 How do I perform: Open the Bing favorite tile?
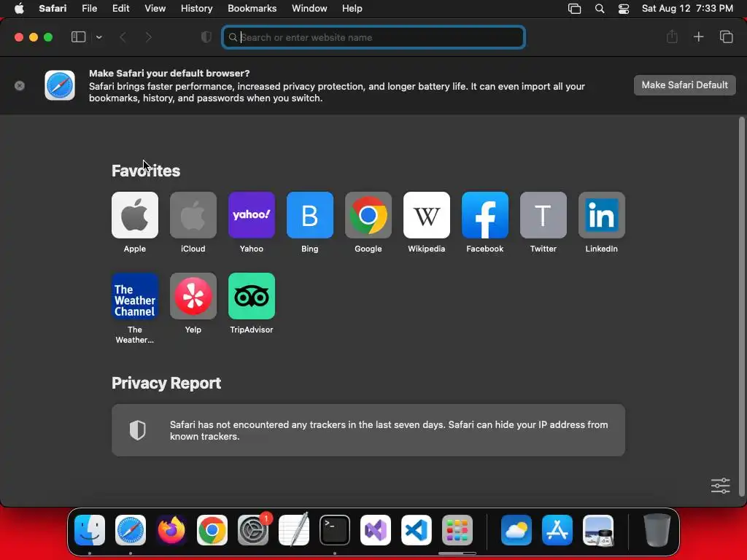[309, 215]
